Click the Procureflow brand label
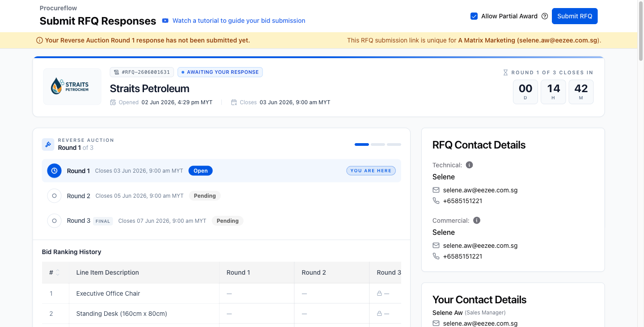Viewport: 644px width, 327px height. (58, 8)
